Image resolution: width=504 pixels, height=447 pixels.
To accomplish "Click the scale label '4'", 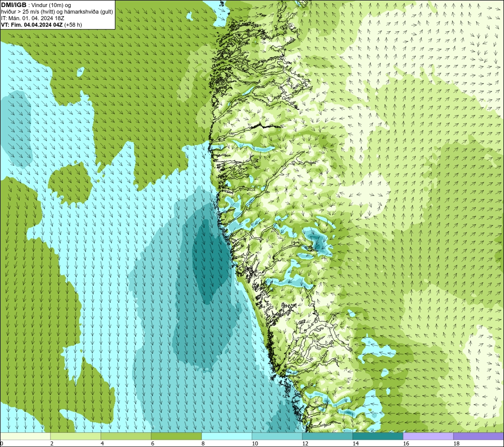I will click(x=102, y=444).
